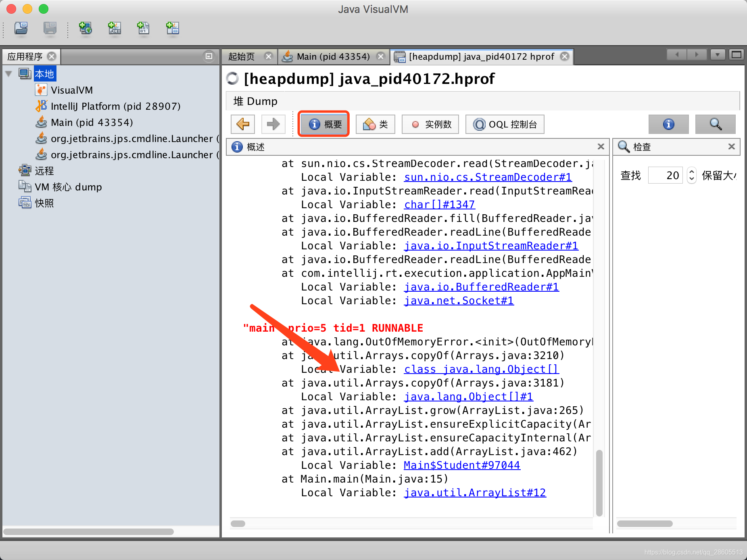Viewport: 747px width, 560px height.
Task: Select IntelliJ Platform (pid 28907)
Action: pyautogui.click(x=116, y=106)
